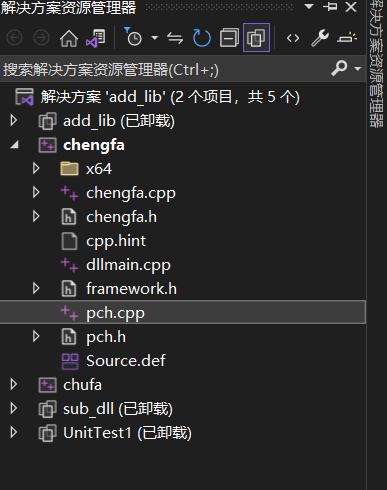Click the Source.def module definition icon
Viewport: 387px width, 490px height.
tap(70, 361)
